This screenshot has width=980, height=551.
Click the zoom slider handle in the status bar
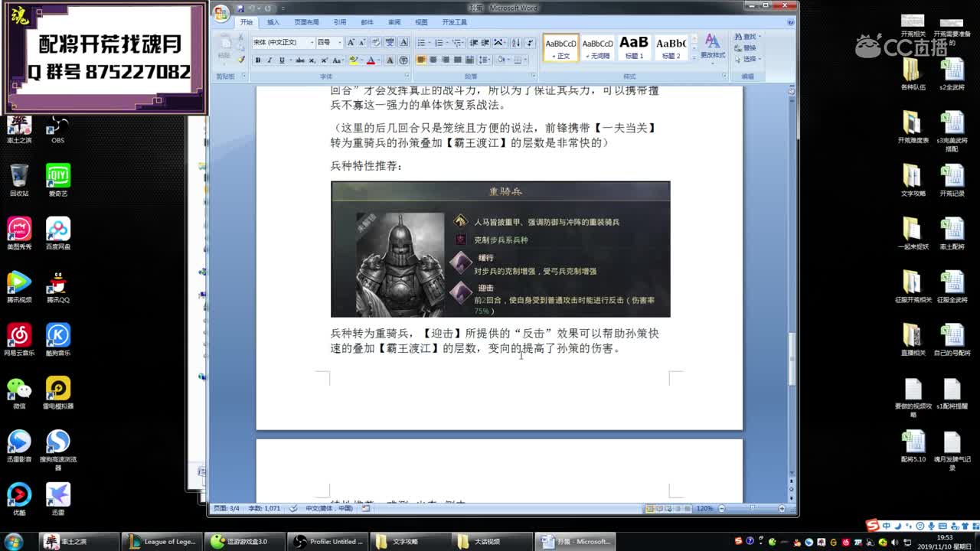[752, 508]
